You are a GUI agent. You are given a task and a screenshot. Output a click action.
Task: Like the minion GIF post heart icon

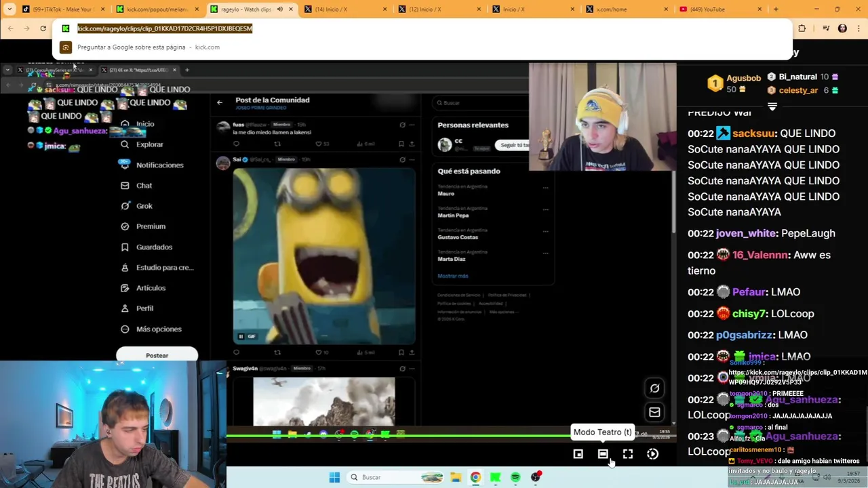click(319, 352)
